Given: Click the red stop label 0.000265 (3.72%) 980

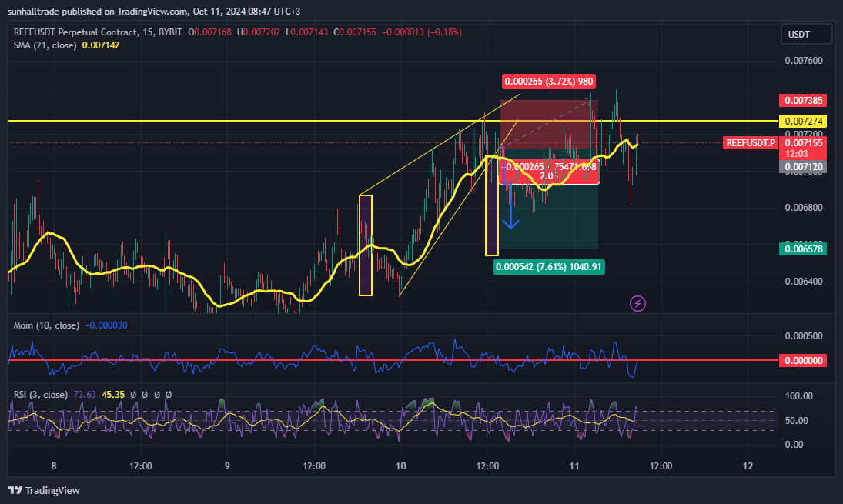Looking at the screenshot, I should click(x=548, y=82).
